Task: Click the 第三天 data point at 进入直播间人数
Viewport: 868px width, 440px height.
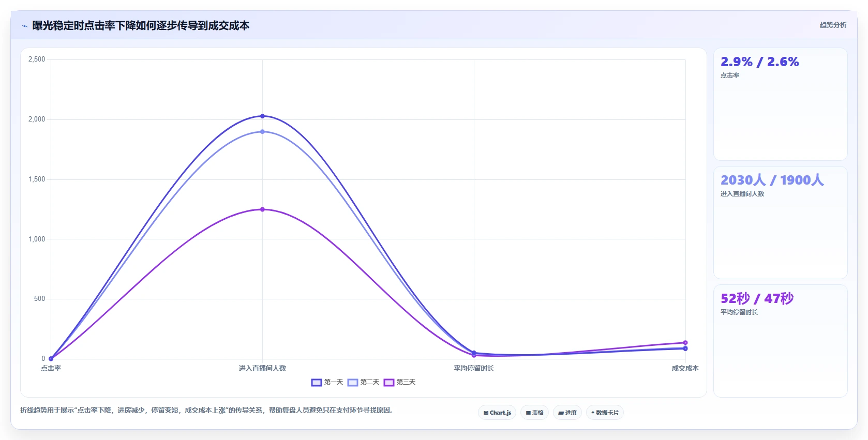Action: [262, 209]
